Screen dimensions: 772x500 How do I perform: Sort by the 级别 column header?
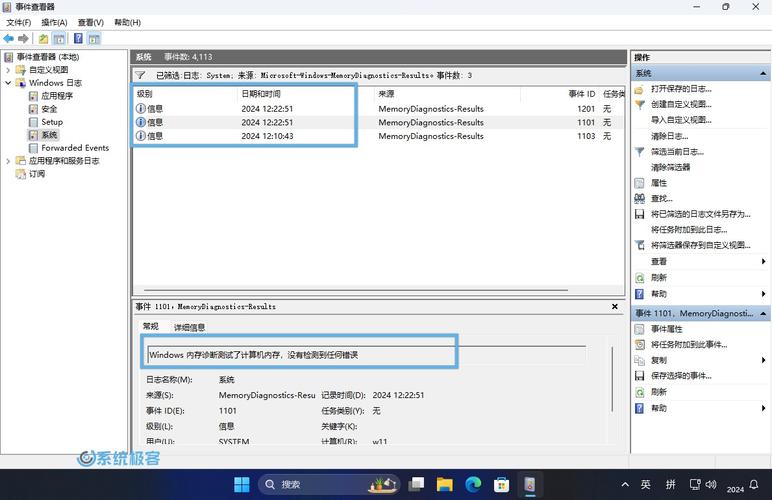[x=185, y=94]
